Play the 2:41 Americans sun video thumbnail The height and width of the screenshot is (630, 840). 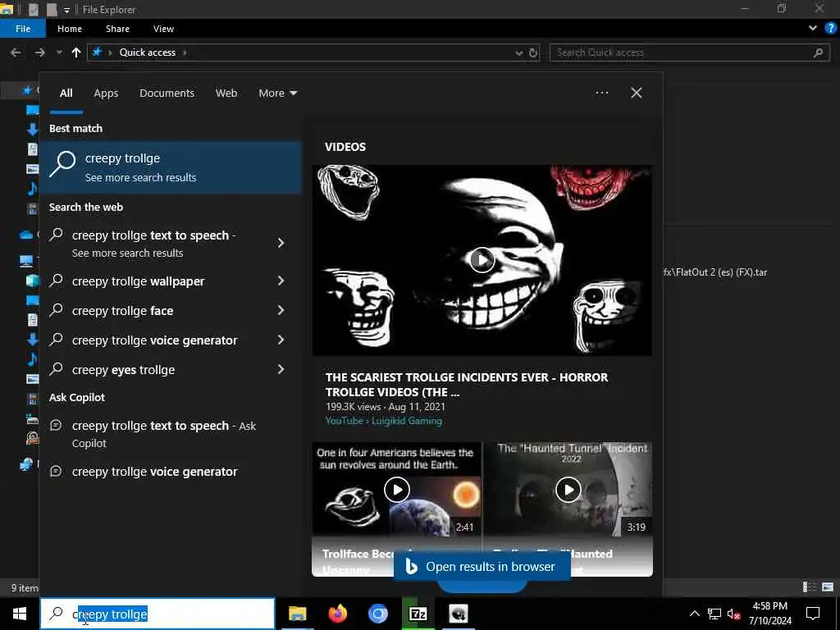397,490
